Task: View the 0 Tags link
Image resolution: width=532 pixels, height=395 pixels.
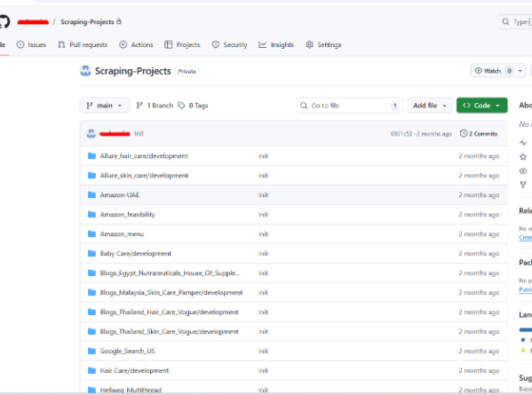Action: [x=193, y=106]
